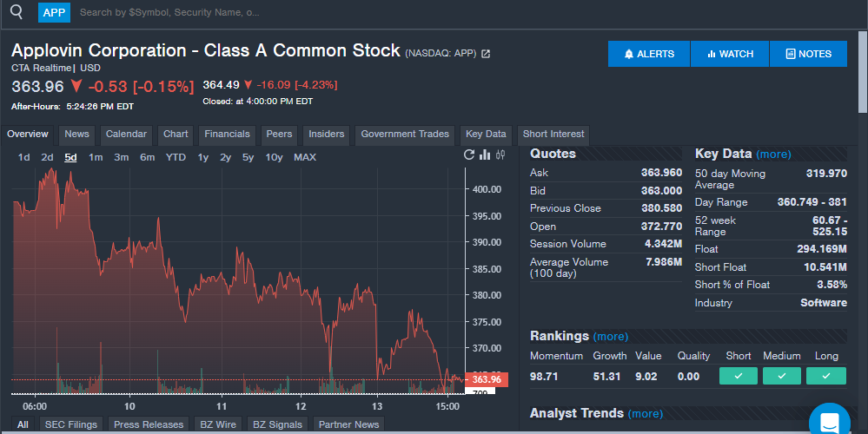This screenshot has height=434, width=868.
Task: Select the 5d chart range
Action: [70, 158]
